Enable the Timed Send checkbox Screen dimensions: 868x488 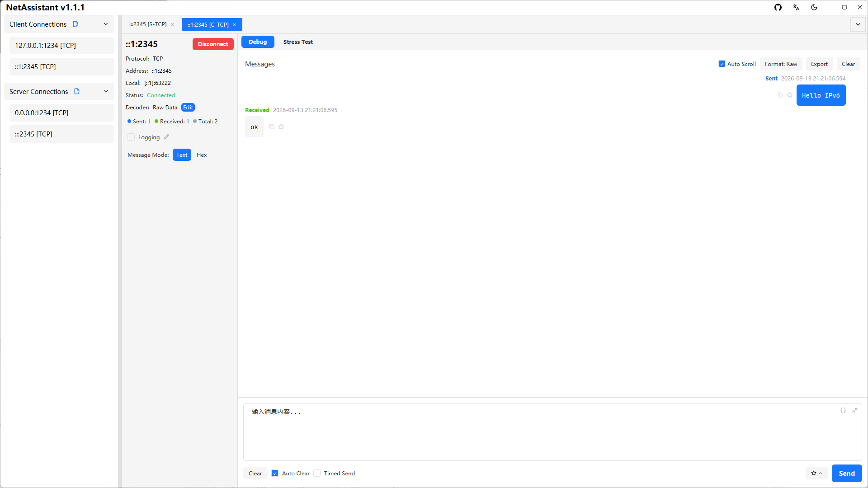tap(317, 473)
